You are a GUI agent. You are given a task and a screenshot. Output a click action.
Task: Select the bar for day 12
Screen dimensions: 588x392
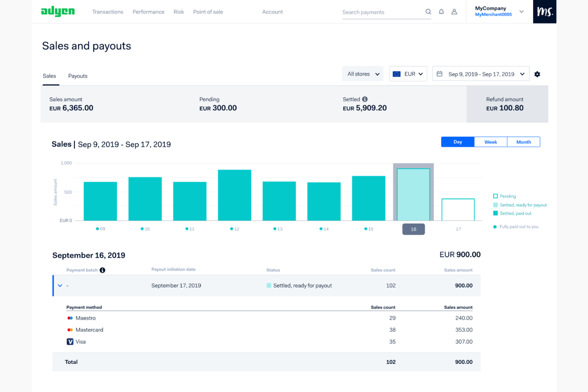click(x=234, y=195)
